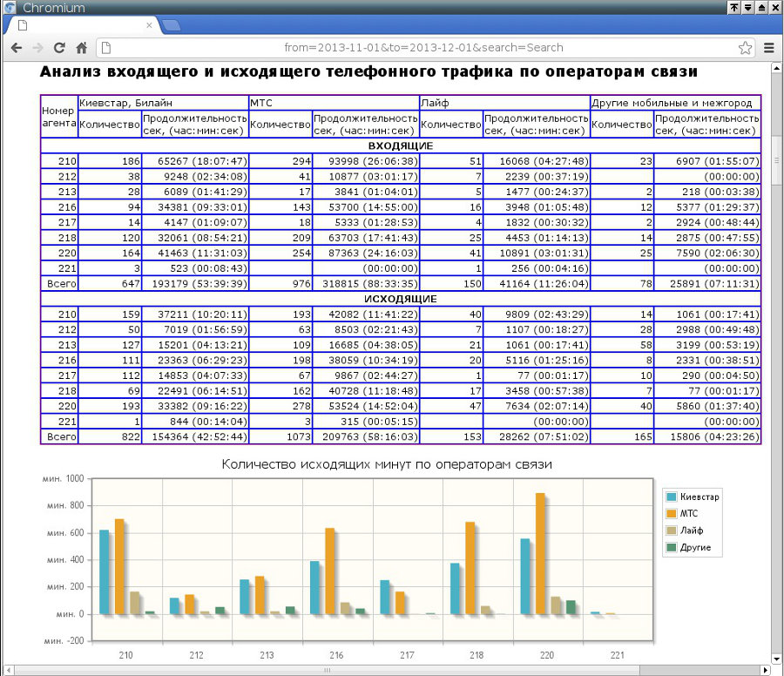Go to the Home page
This screenshot has width=784, height=676.
point(81,48)
